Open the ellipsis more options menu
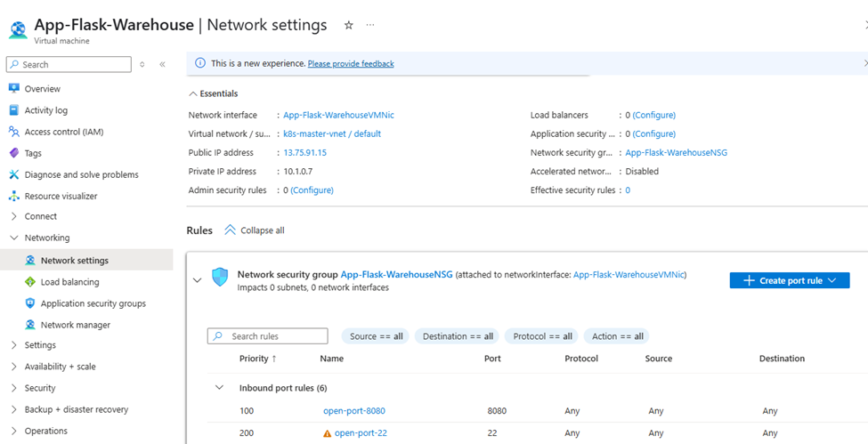868x444 pixels. pos(370,25)
